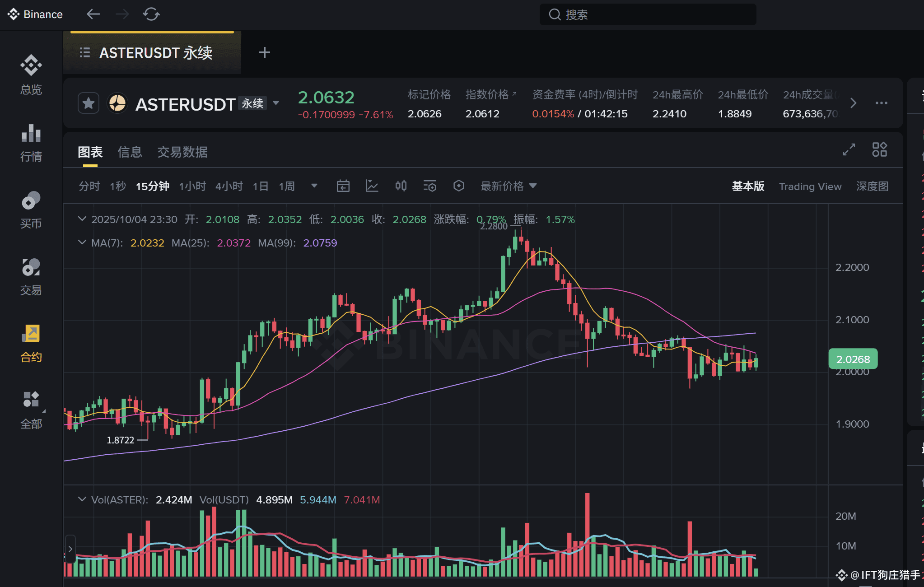Expand the ASTERUSDT pair selector dropdown

click(x=276, y=103)
